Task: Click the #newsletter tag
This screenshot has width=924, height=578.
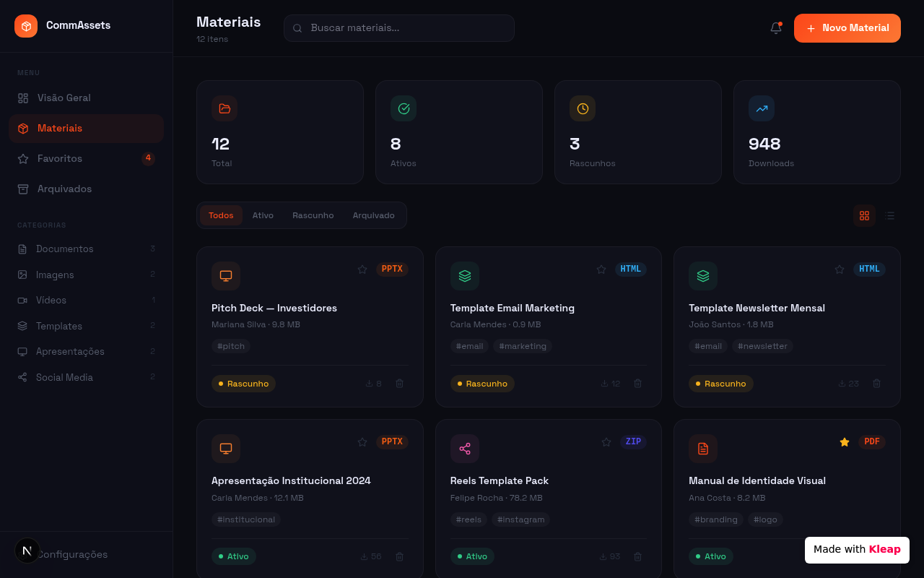Action: [762, 346]
